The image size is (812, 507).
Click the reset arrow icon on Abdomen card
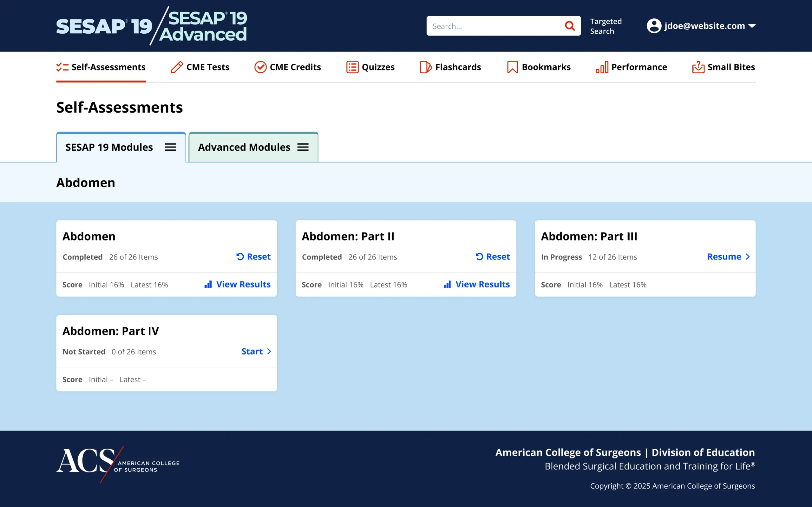tap(240, 257)
